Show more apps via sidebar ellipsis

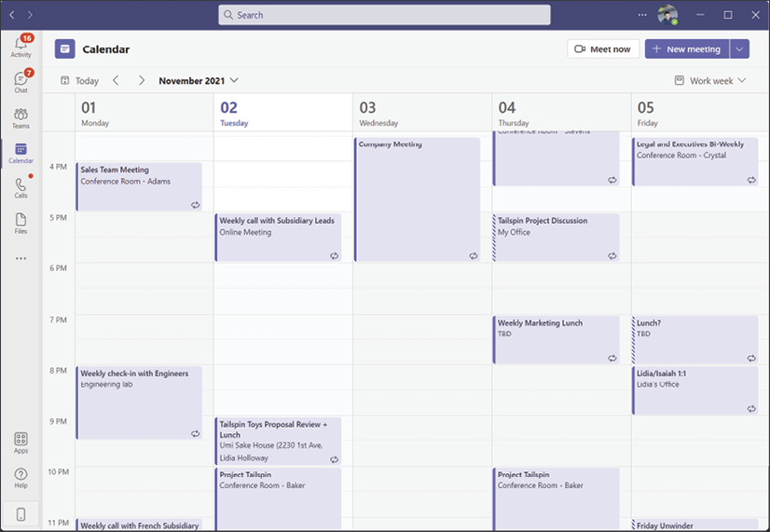coord(21,258)
